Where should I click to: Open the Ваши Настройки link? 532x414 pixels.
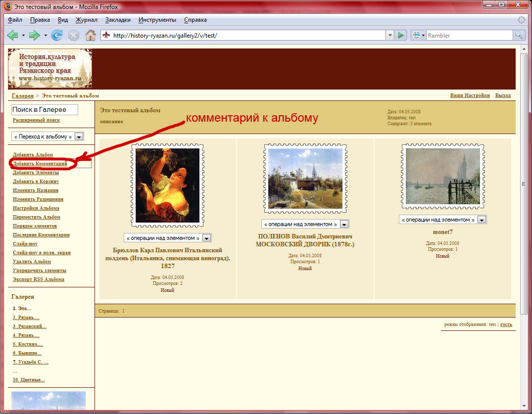pos(470,95)
